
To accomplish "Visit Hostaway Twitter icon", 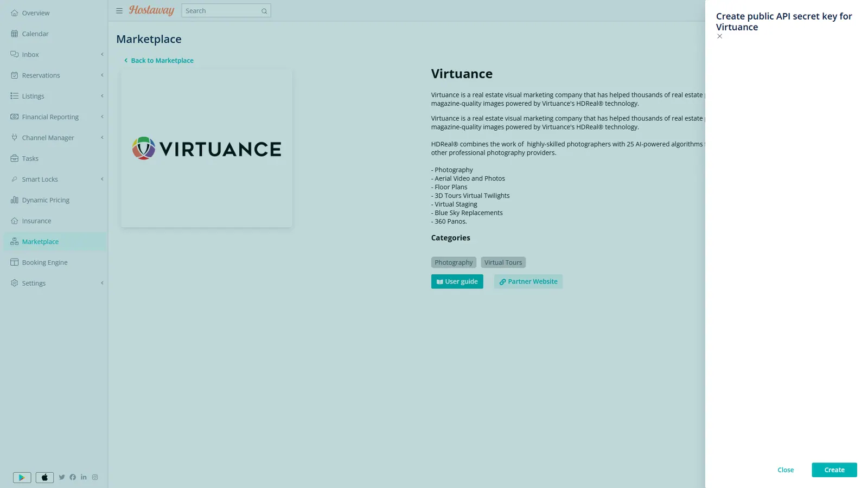I will coord(62,477).
